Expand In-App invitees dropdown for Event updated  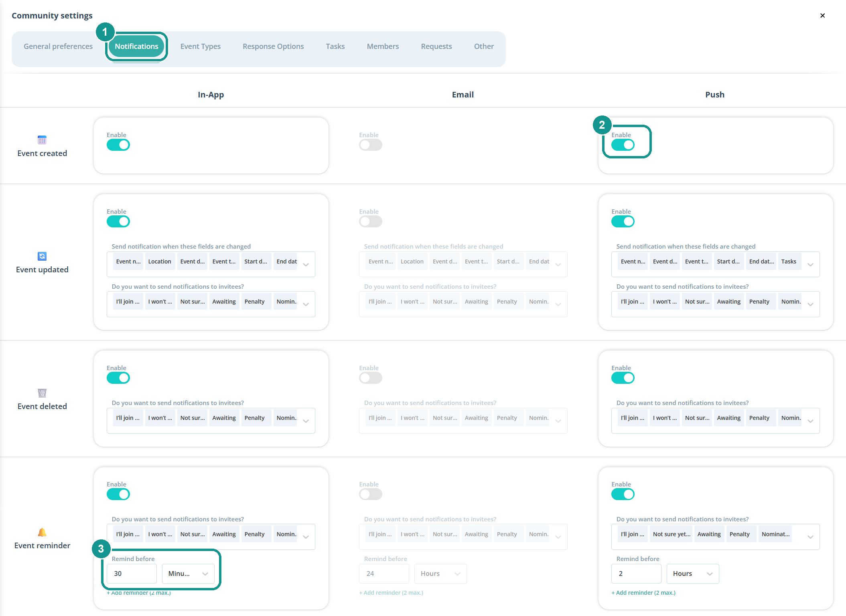(306, 304)
